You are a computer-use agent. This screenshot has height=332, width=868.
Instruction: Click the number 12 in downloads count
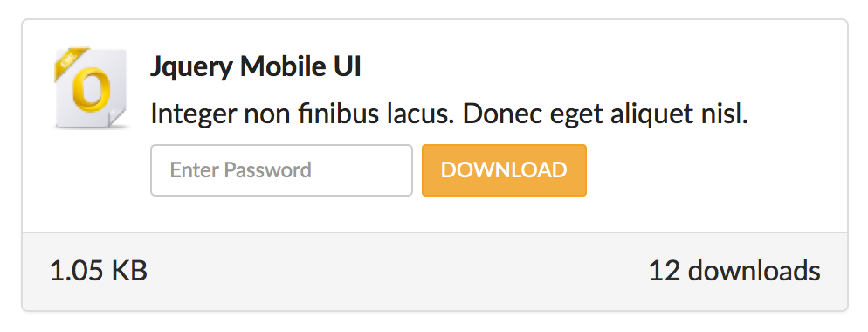pyautogui.click(x=665, y=271)
